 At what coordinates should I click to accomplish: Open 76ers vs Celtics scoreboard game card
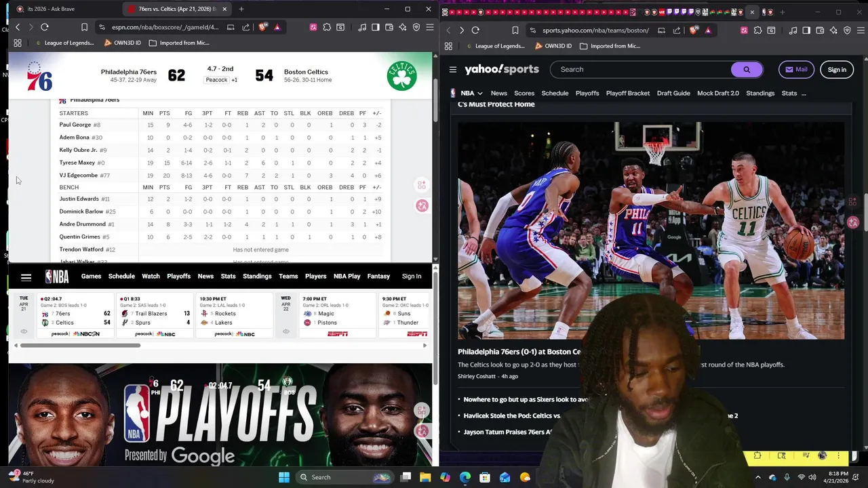(75, 316)
